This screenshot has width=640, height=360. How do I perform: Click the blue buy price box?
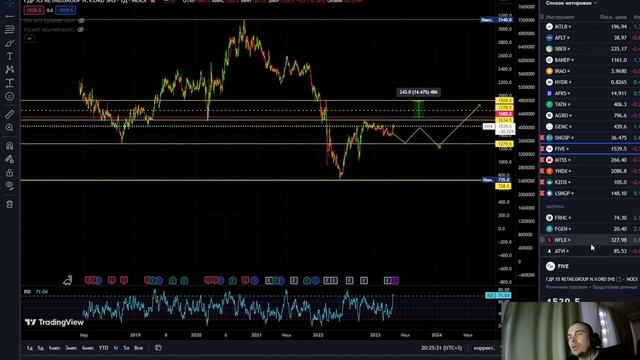point(65,10)
